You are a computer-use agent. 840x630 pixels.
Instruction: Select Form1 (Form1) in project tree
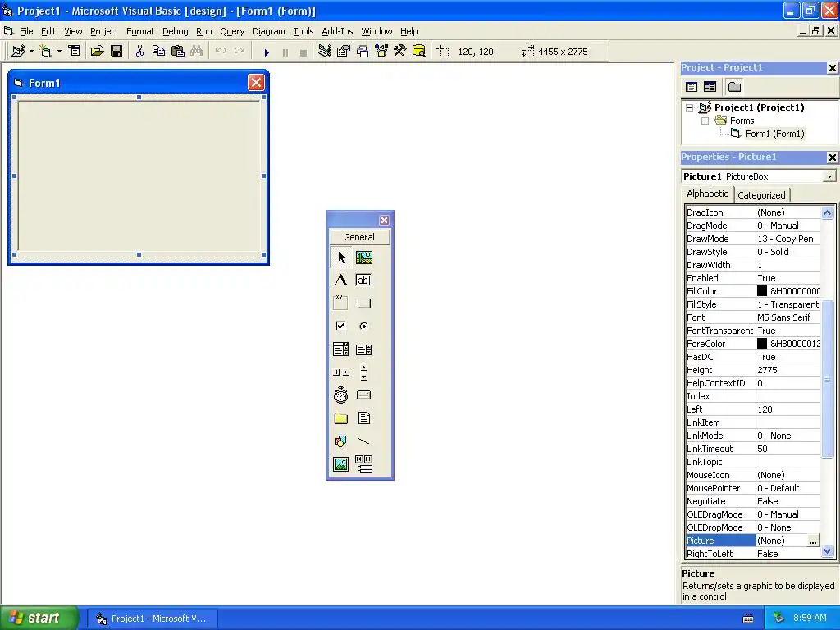[774, 134]
